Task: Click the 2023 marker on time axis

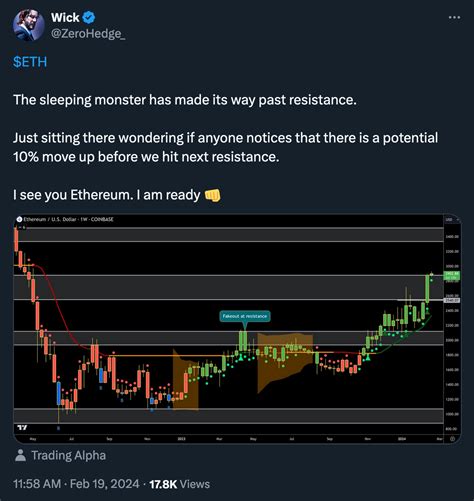Action: tap(181, 439)
